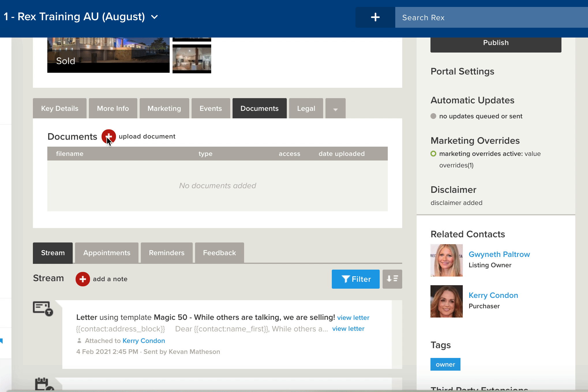
Task: Click the calendar icon below the letter entry
Action: click(44, 384)
